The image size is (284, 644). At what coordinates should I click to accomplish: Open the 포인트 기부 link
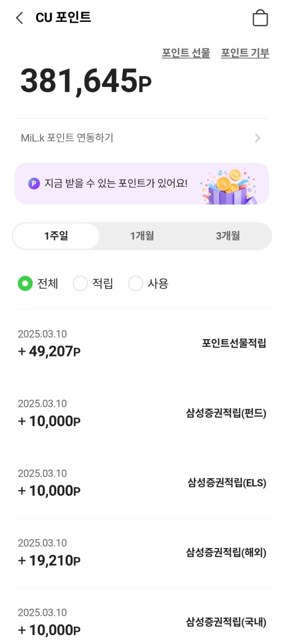click(x=245, y=53)
